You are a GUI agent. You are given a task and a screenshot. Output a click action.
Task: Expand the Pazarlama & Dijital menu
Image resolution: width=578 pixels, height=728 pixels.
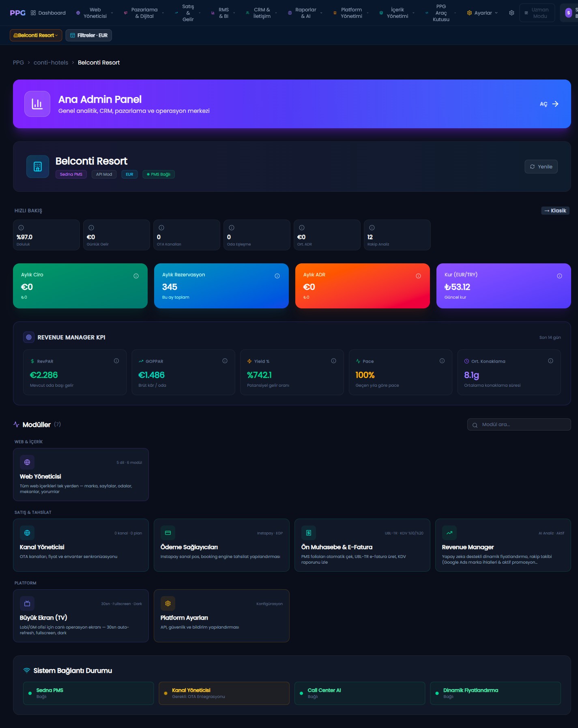coord(144,13)
